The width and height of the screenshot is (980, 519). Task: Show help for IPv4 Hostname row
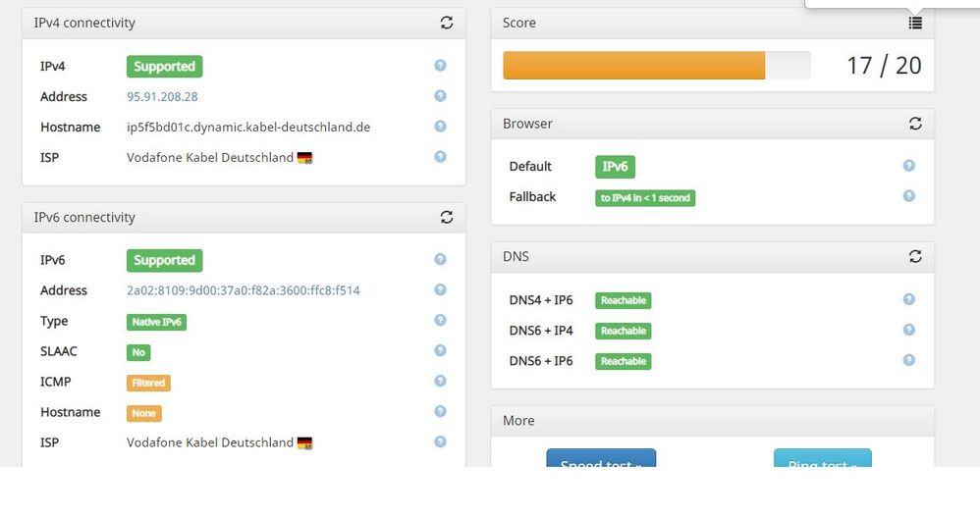pos(440,127)
